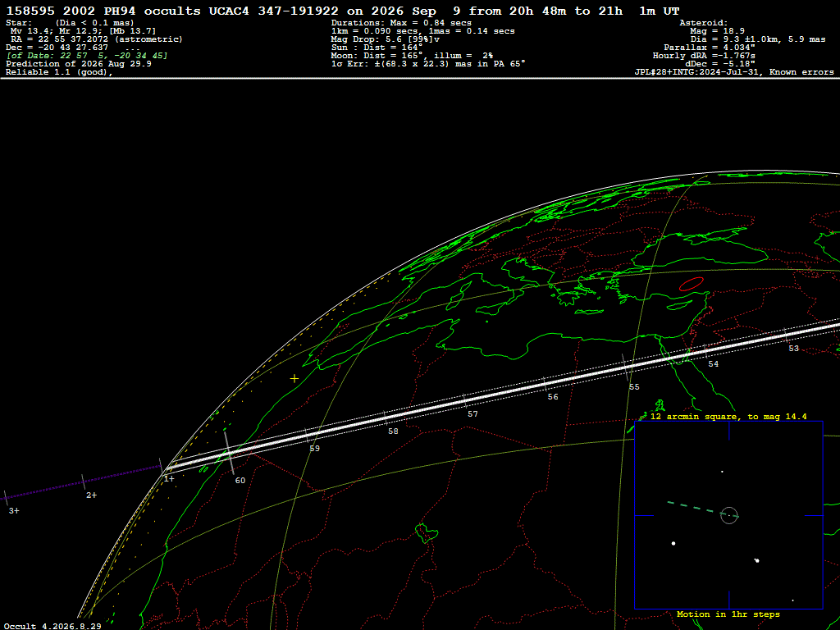Click the 'Motion in 1hr steps' caption

(x=728, y=614)
